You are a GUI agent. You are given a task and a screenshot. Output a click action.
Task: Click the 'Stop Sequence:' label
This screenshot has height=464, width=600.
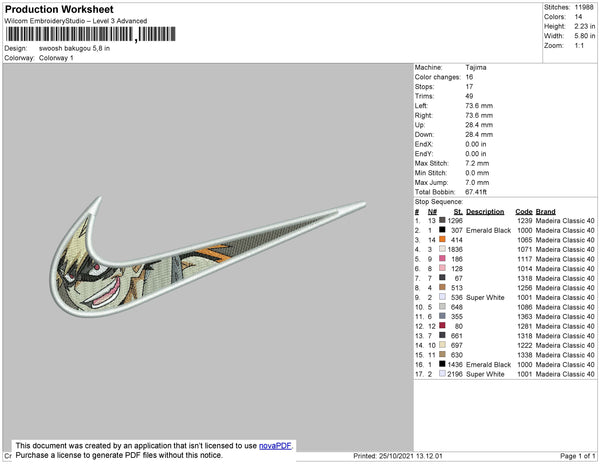(x=439, y=202)
